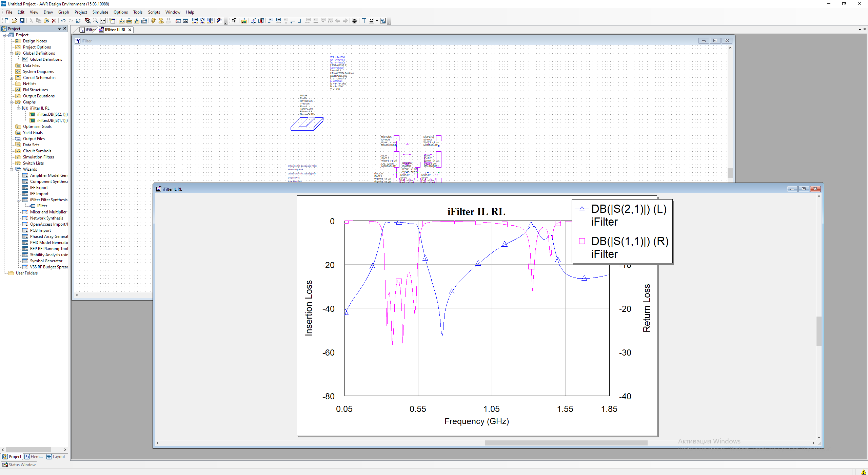Click the Print toolbar icon
Image resolution: width=868 pixels, height=475 pixels.
[x=355, y=21]
